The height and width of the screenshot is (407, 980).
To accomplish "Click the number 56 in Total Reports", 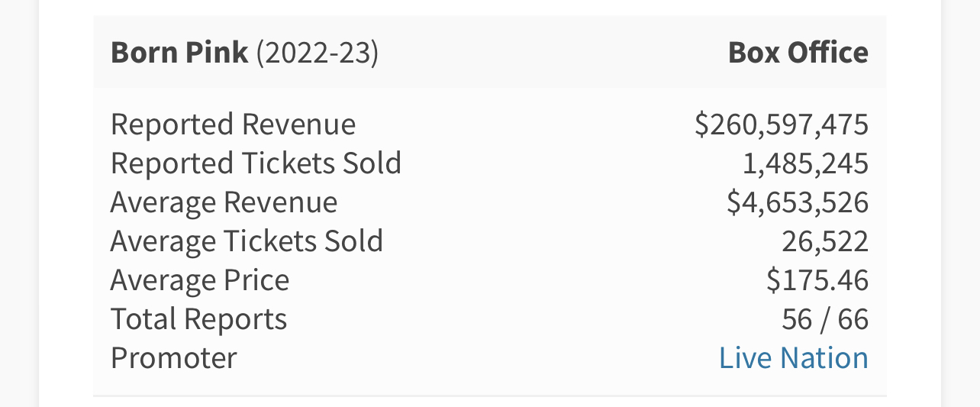I will 797,319.
